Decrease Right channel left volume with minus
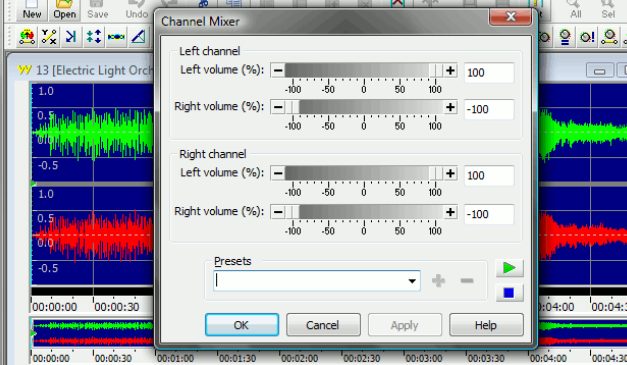 (x=278, y=174)
